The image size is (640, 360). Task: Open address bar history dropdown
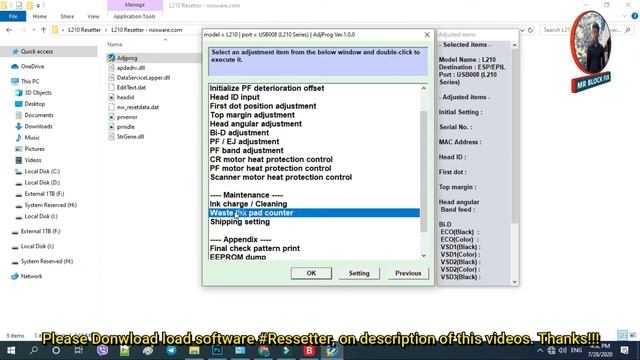pos(522,30)
